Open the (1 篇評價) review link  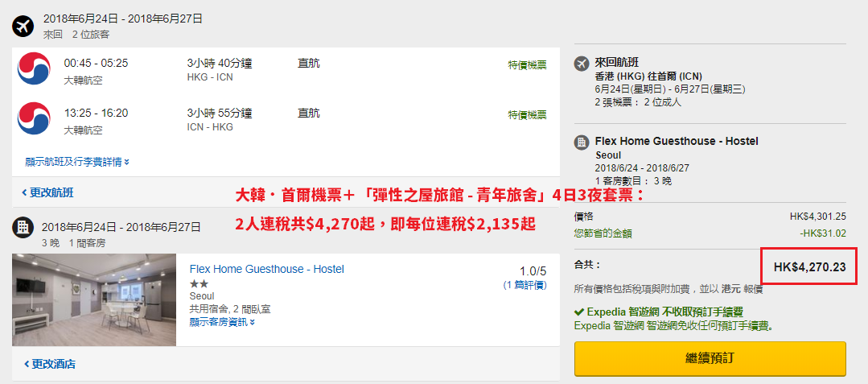pyautogui.click(x=525, y=285)
